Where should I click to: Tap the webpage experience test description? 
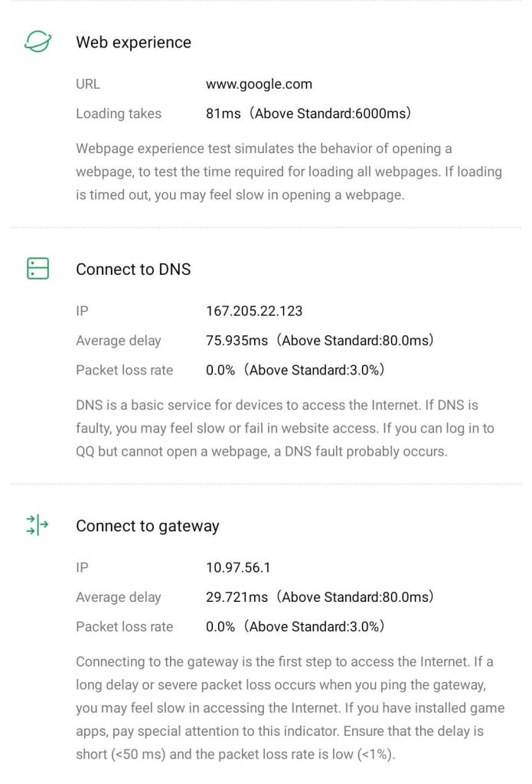289,171
